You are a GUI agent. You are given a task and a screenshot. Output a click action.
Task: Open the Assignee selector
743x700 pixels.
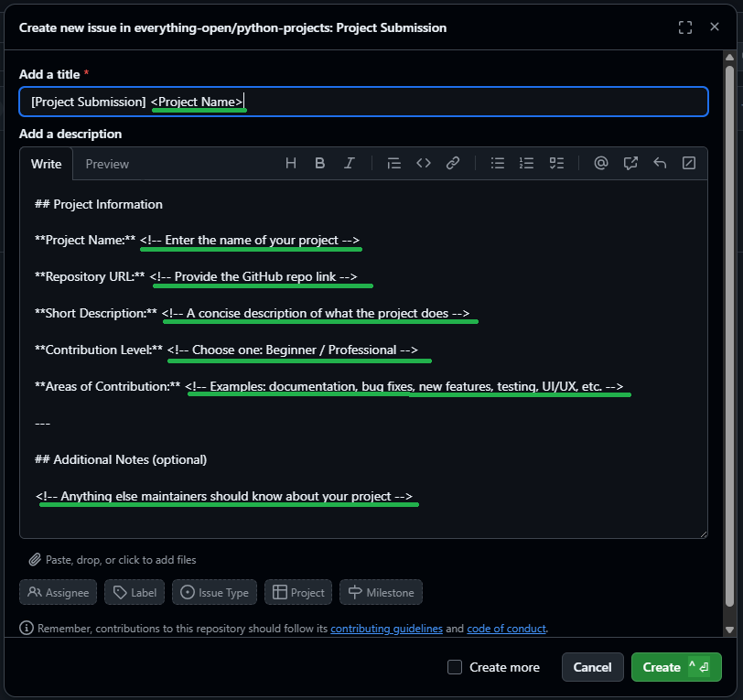click(x=59, y=592)
